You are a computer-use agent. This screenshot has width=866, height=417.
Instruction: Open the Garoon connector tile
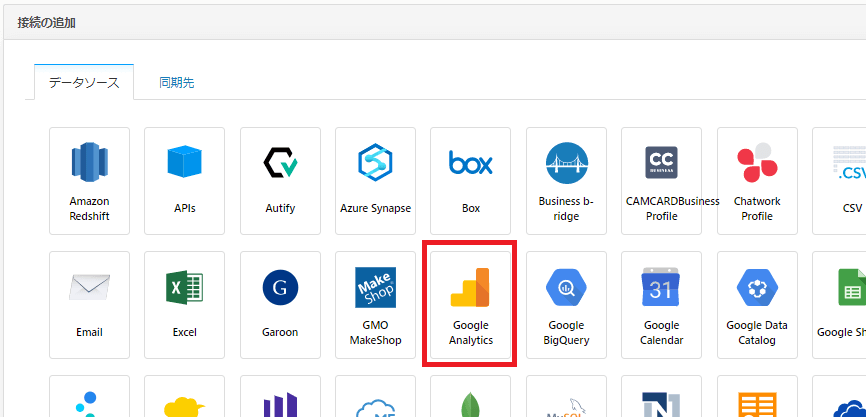point(280,305)
